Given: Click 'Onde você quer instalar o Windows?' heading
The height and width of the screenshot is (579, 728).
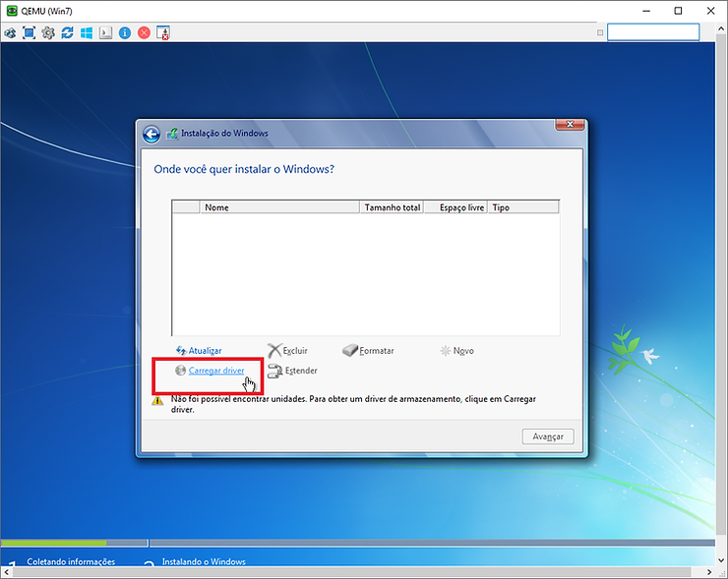Looking at the screenshot, I should click(x=244, y=169).
